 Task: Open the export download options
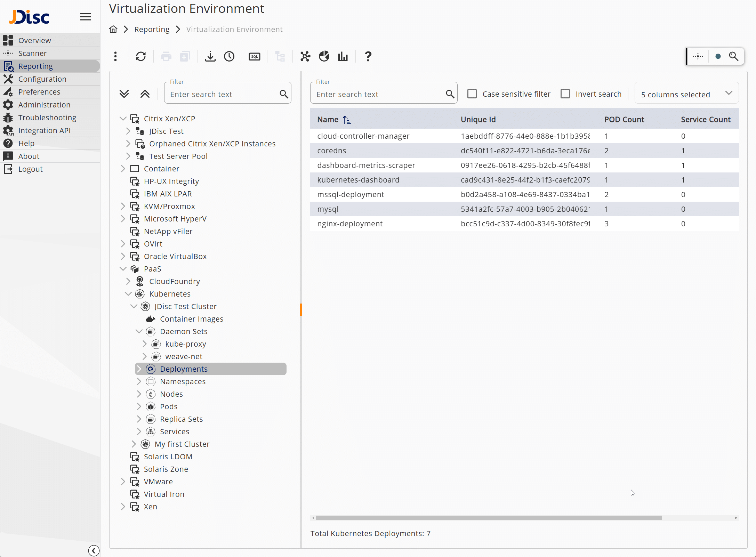(210, 56)
